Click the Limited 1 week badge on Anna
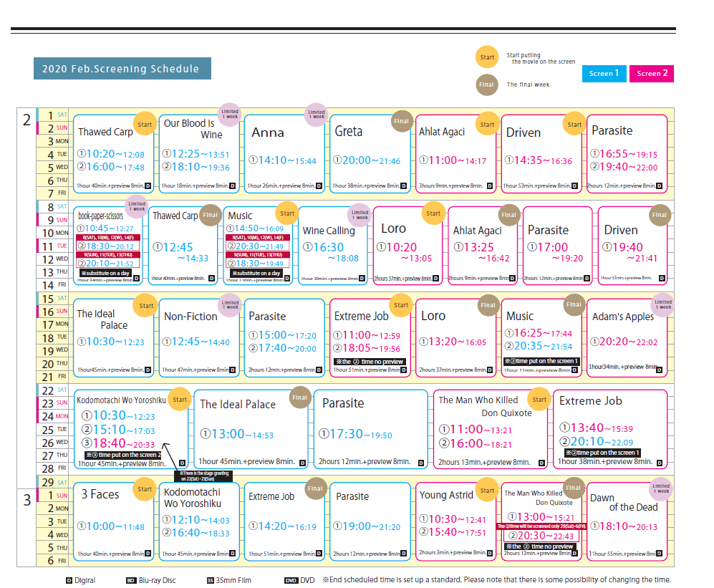Screen dimensions: 714x588 (316, 114)
